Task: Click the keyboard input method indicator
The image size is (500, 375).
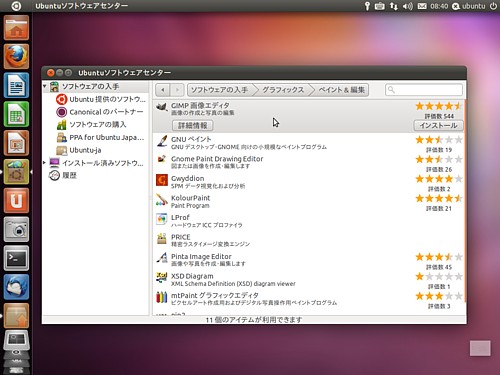Action: pyautogui.click(x=379, y=6)
